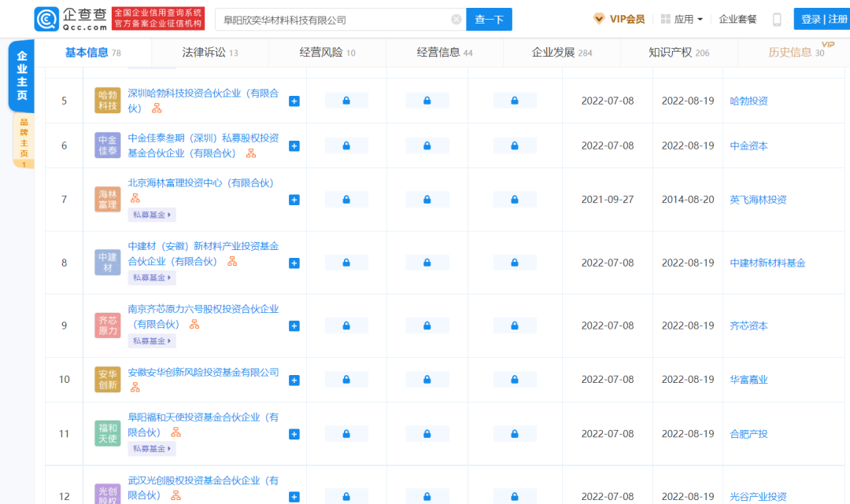This screenshot has height=504, width=850.
Task: Click 哈勃科技 company logo thumbnail
Action: point(107,101)
